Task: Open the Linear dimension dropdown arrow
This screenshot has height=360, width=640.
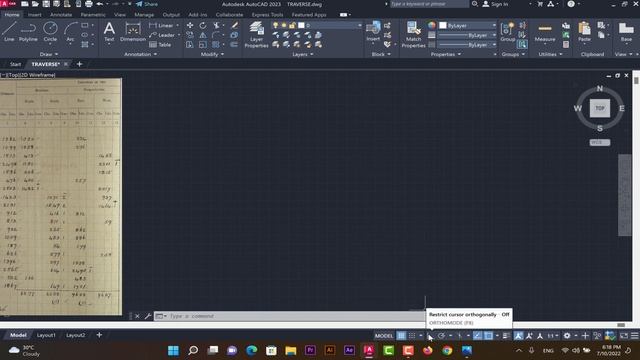Action: (177, 25)
